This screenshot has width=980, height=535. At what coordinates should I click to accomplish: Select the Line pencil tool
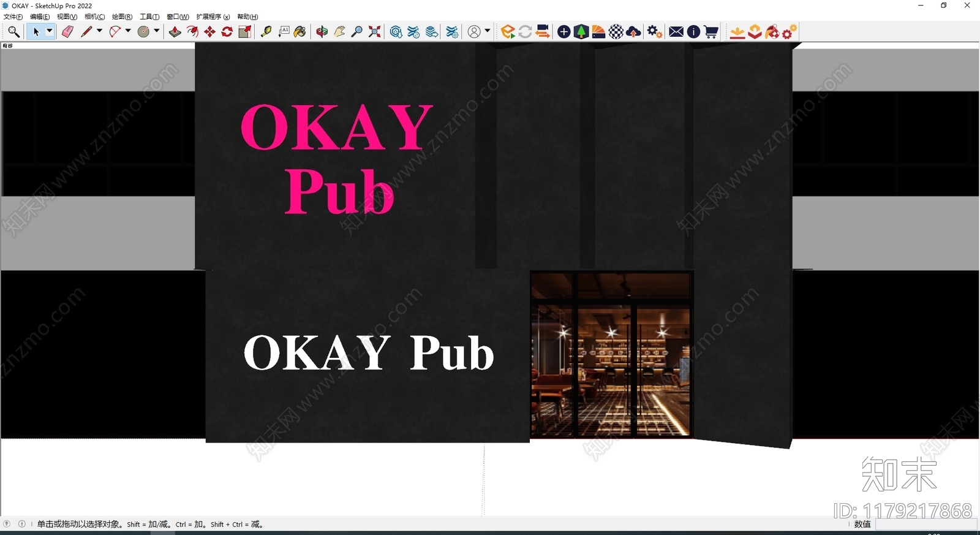86,32
